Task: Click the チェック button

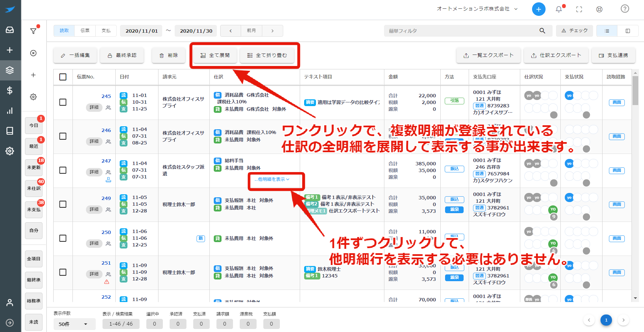Action: point(575,31)
